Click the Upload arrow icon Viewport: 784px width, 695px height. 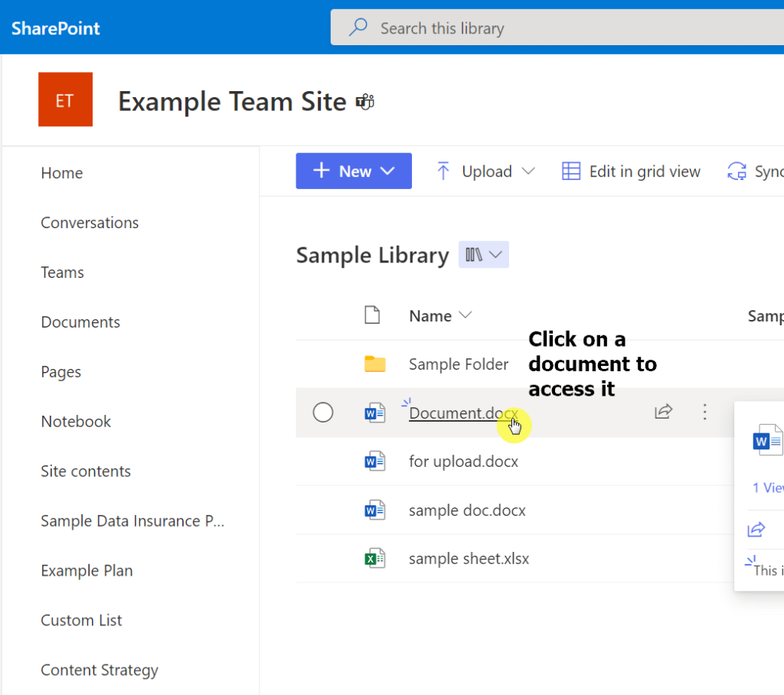pos(443,171)
